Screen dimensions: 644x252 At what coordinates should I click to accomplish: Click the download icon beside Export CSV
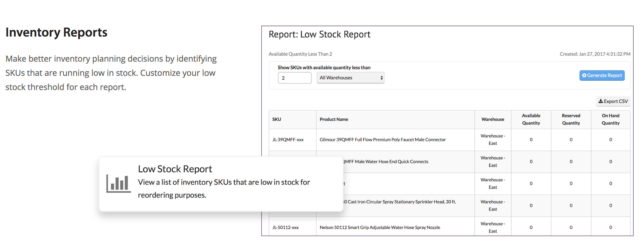[x=601, y=101]
